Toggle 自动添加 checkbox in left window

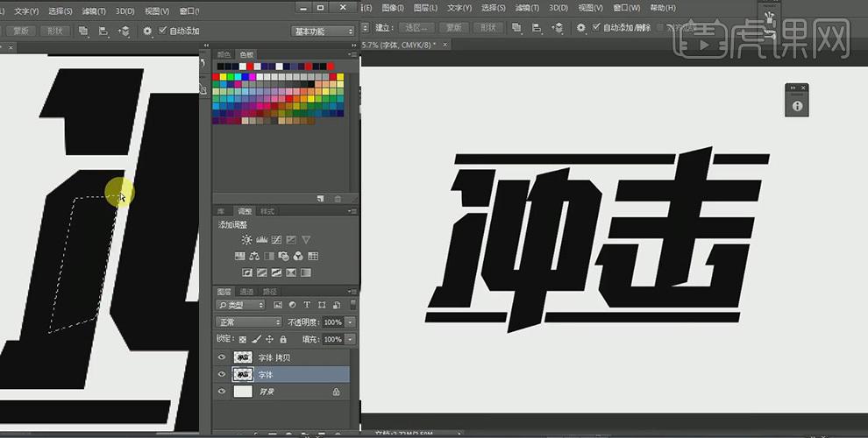pyautogui.click(x=163, y=31)
